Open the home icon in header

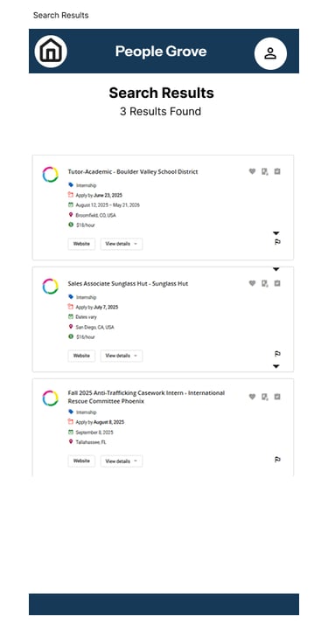[51, 52]
